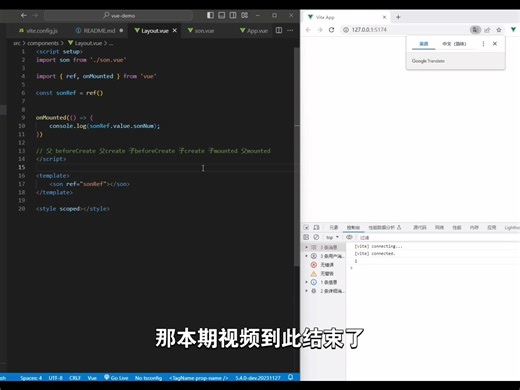Screen dimensions: 520x390
Task: Toggle the console sidebar icon
Action: pyautogui.click(x=306, y=237)
